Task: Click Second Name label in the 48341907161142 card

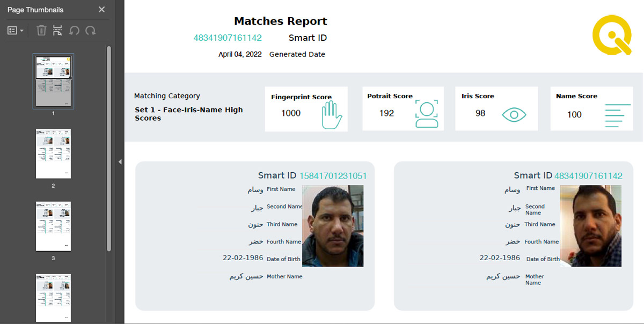Action: (535, 209)
